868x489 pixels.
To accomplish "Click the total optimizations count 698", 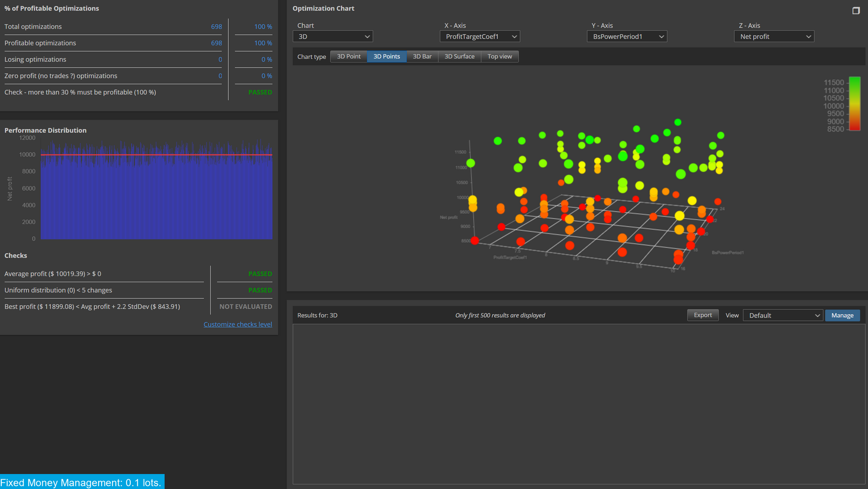I will (x=216, y=27).
